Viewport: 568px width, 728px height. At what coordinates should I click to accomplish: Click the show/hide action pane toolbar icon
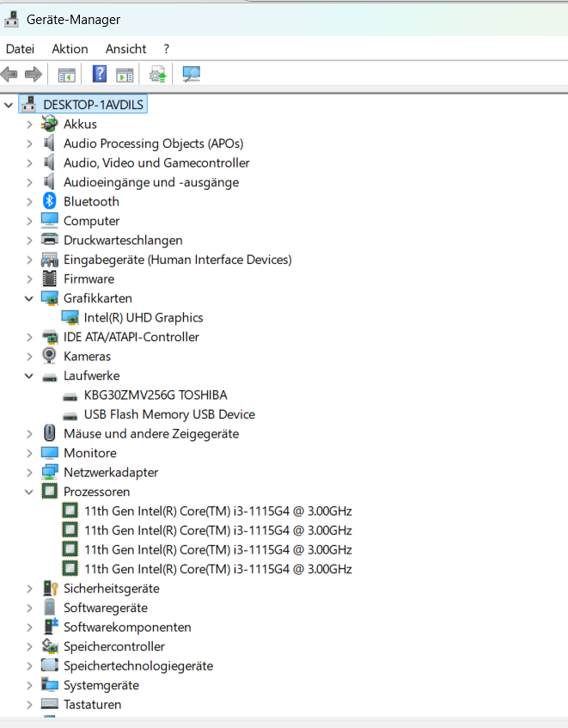coord(125,74)
